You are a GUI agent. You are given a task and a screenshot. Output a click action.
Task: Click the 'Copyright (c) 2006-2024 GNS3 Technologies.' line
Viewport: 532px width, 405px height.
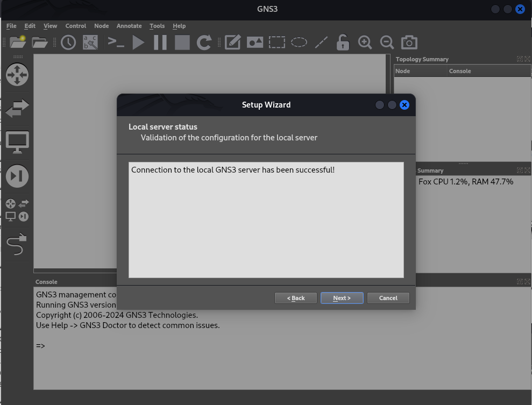click(117, 315)
